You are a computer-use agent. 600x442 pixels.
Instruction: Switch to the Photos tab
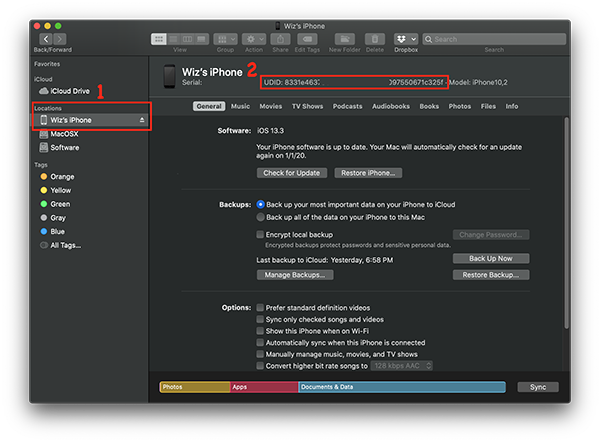pos(460,106)
